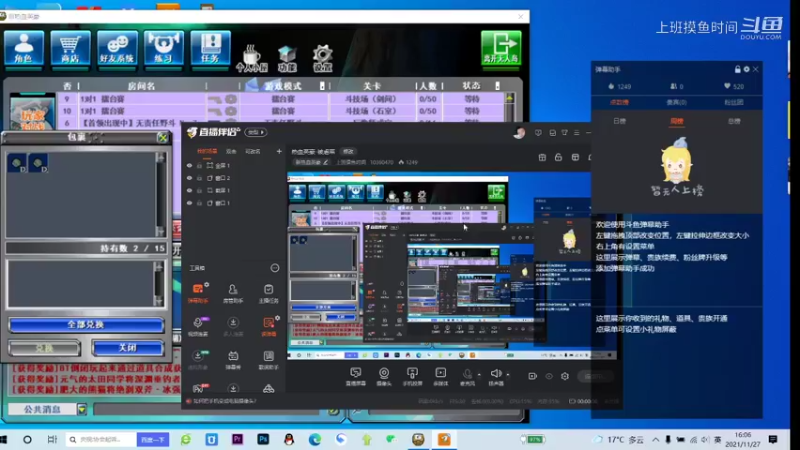Select room 10 斗技场（石室） row

[283, 111]
